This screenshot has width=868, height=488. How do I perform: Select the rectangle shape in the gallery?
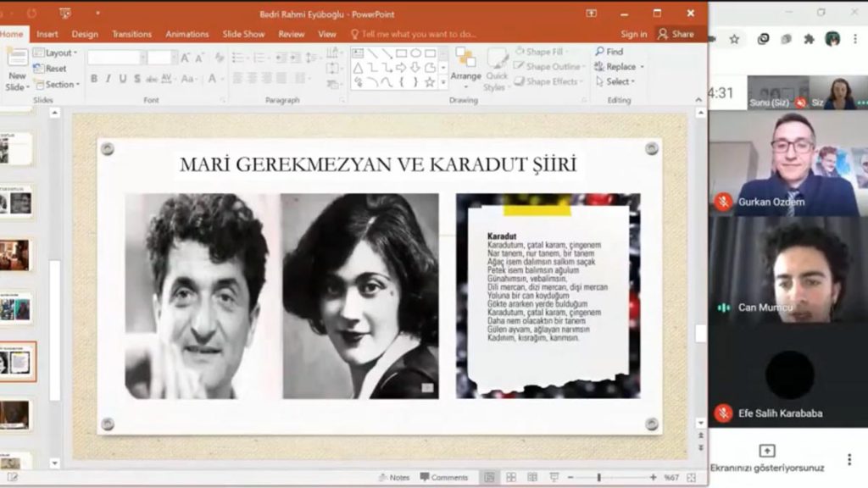[401, 53]
